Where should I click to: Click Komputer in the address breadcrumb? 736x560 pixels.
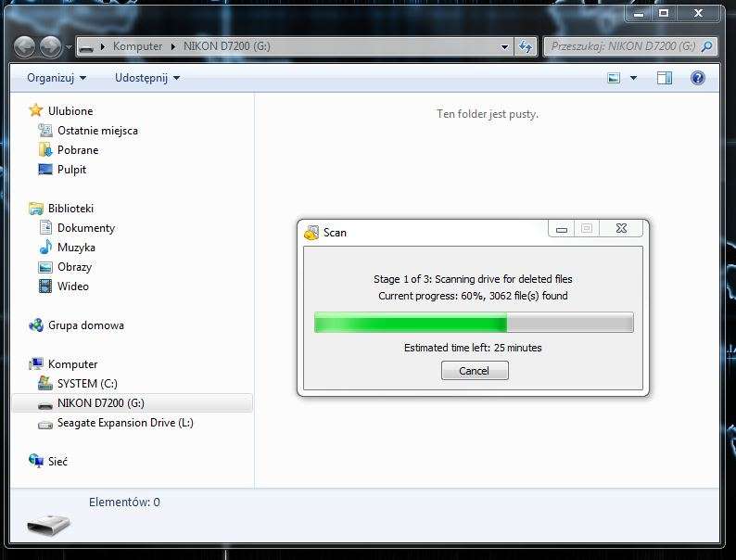(x=137, y=46)
